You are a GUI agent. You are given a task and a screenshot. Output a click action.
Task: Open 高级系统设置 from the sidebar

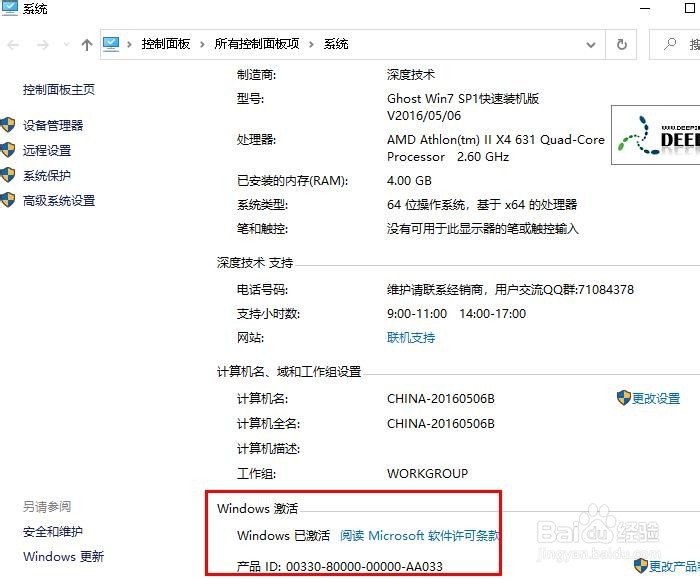(x=59, y=200)
